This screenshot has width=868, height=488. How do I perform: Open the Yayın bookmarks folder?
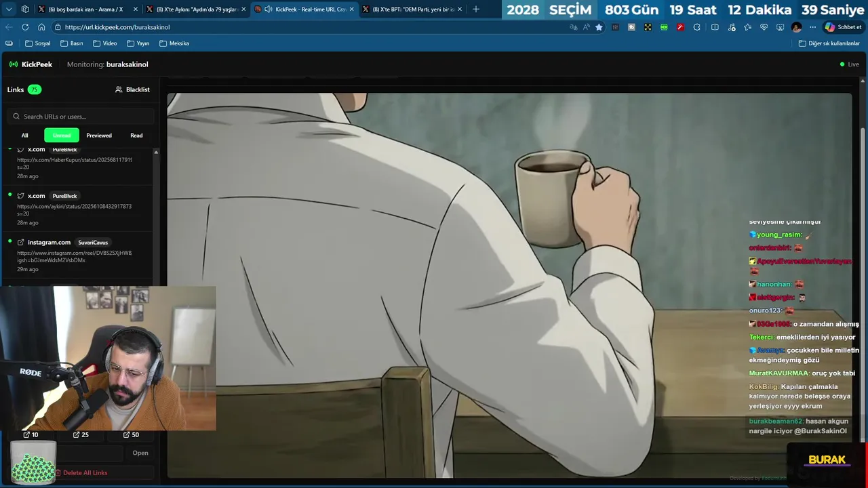138,43
